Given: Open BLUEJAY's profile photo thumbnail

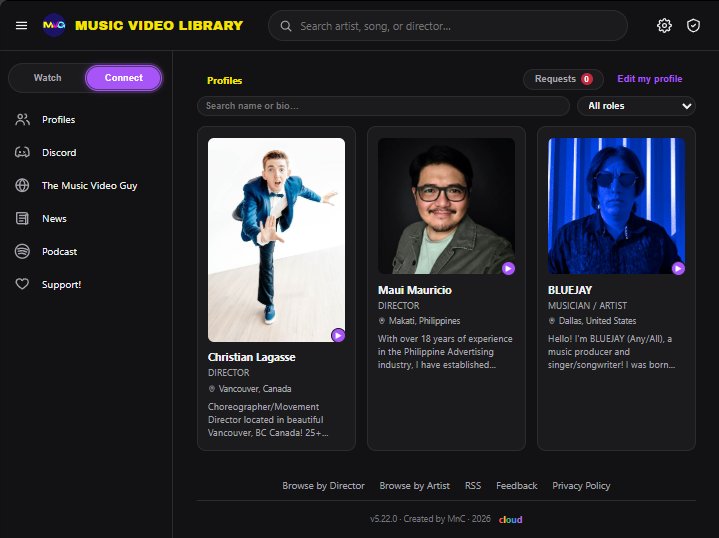Looking at the screenshot, I should (616, 206).
